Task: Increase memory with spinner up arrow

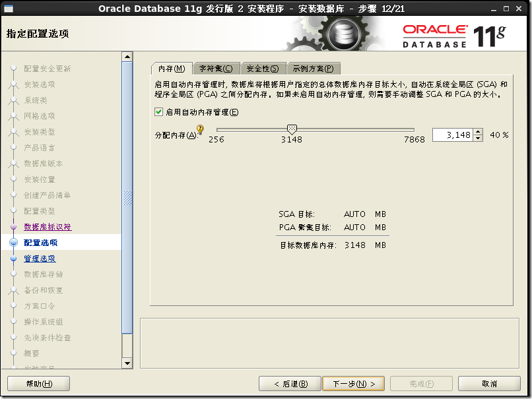Action: pyautogui.click(x=478, y=132)
